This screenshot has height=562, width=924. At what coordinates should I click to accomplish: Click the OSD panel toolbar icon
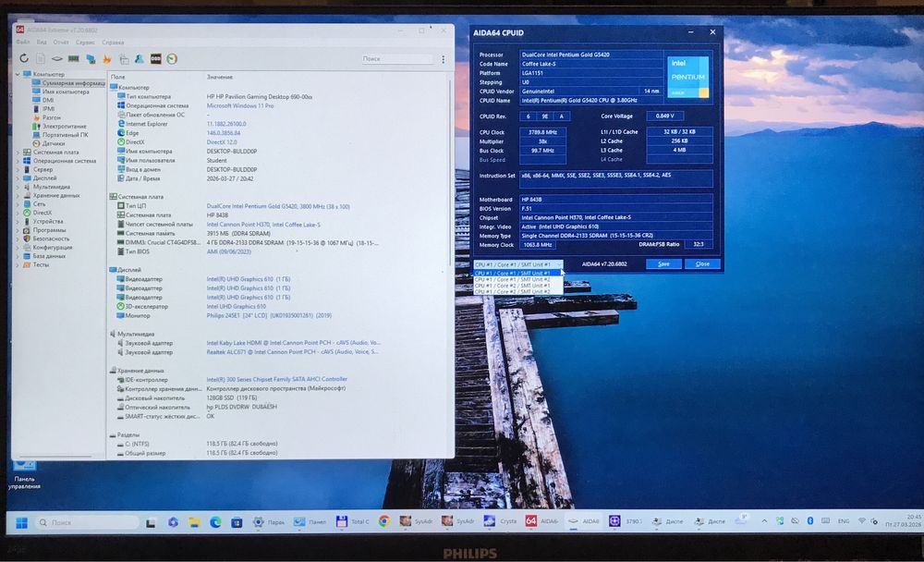click(x=155, y=58)
